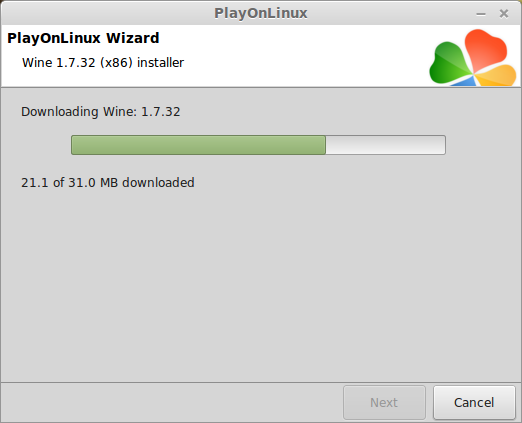Click the "(x86)" architecture text in subtitle
Screen dimensions: 522x423
116,63
